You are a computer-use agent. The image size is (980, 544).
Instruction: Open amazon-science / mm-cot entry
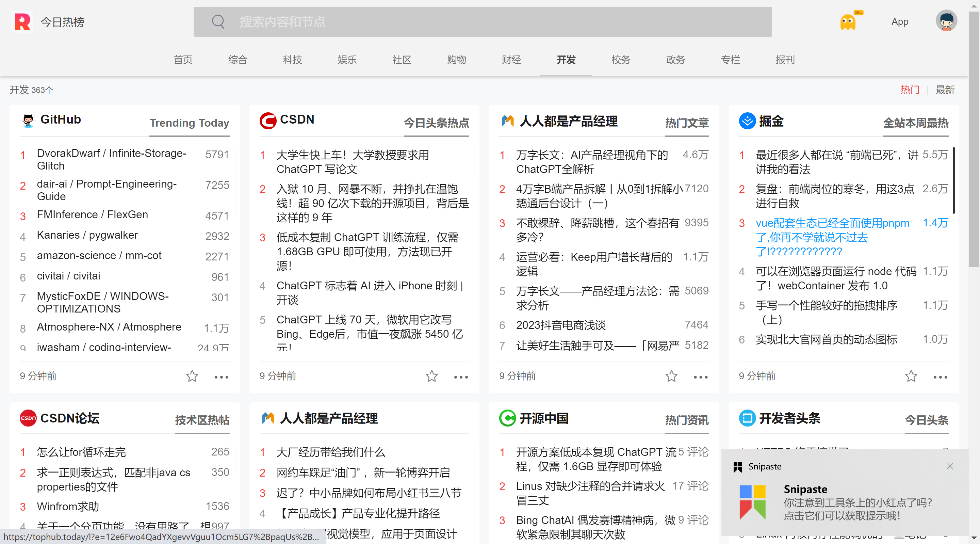click(99, 255)
